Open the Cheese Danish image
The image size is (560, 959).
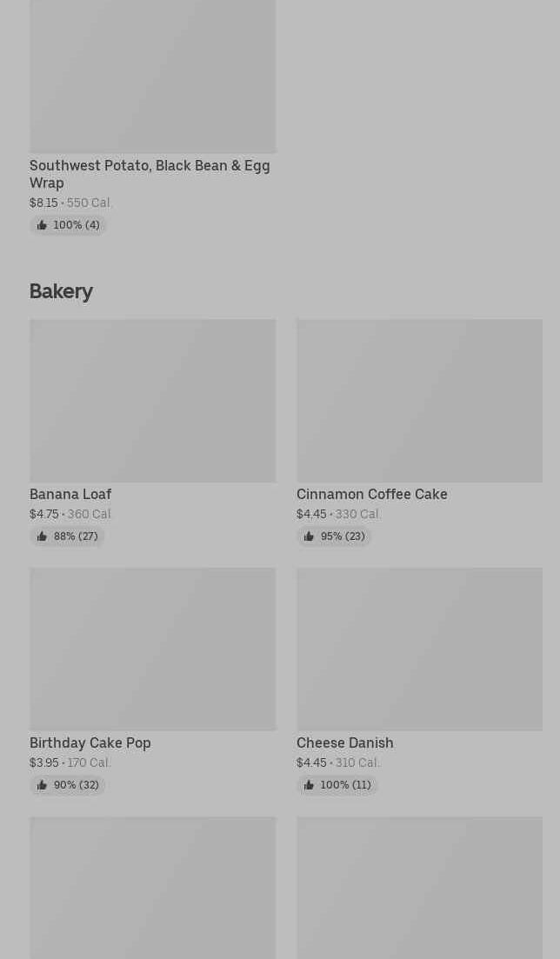click(x=419, y=649)
